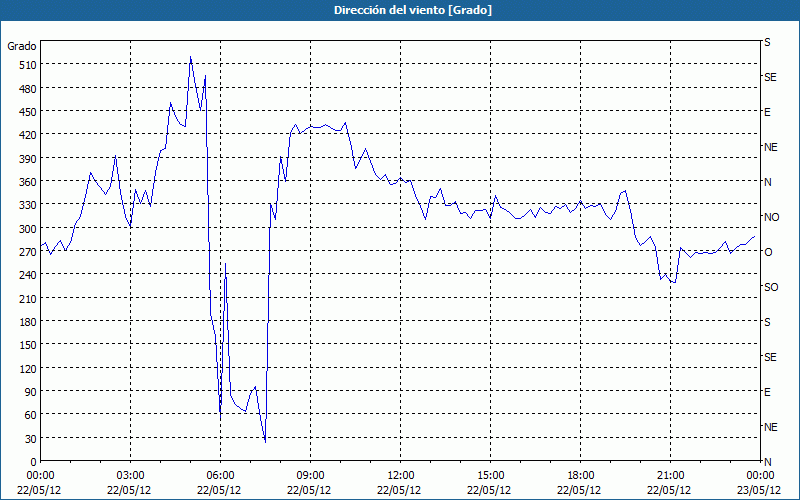Screen dimensions: 800x500
Task: Click the 120 degree y-axis label
Action: click(27, 369)
